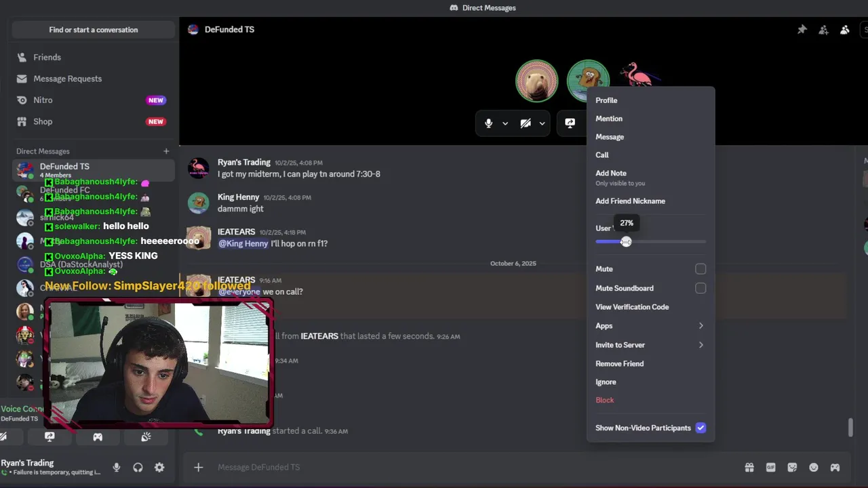Deafen using headphones icon
Viewport: 868px width, 488px height.
(x=138, y=467)
